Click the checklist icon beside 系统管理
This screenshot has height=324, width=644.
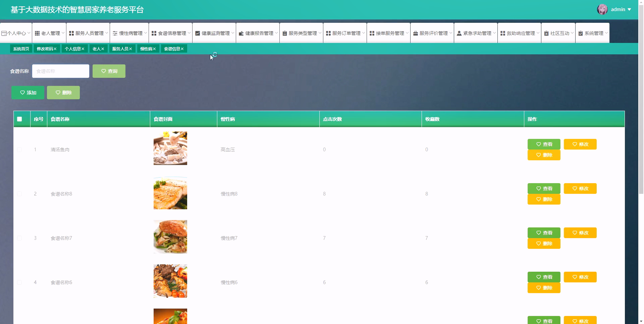581,33
